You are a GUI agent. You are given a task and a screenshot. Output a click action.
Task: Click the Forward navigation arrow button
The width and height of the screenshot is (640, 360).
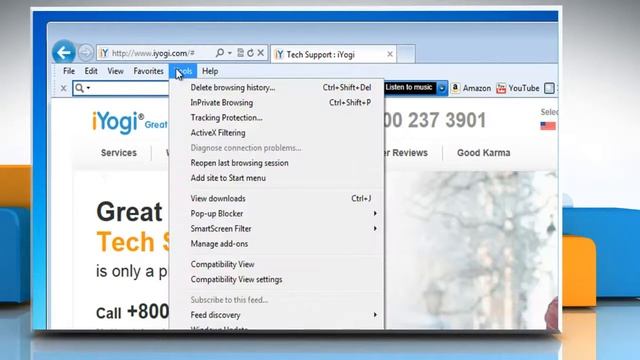[x=85, y=53]
